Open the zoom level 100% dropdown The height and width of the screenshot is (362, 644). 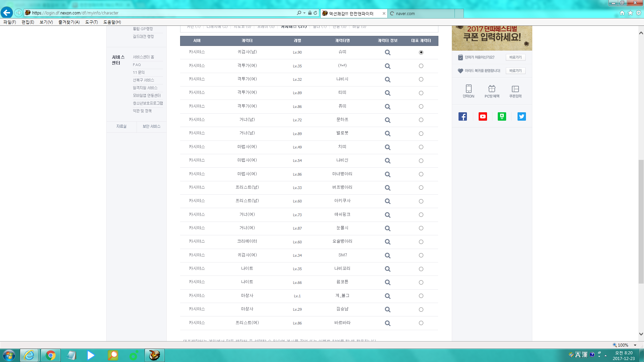635,345
